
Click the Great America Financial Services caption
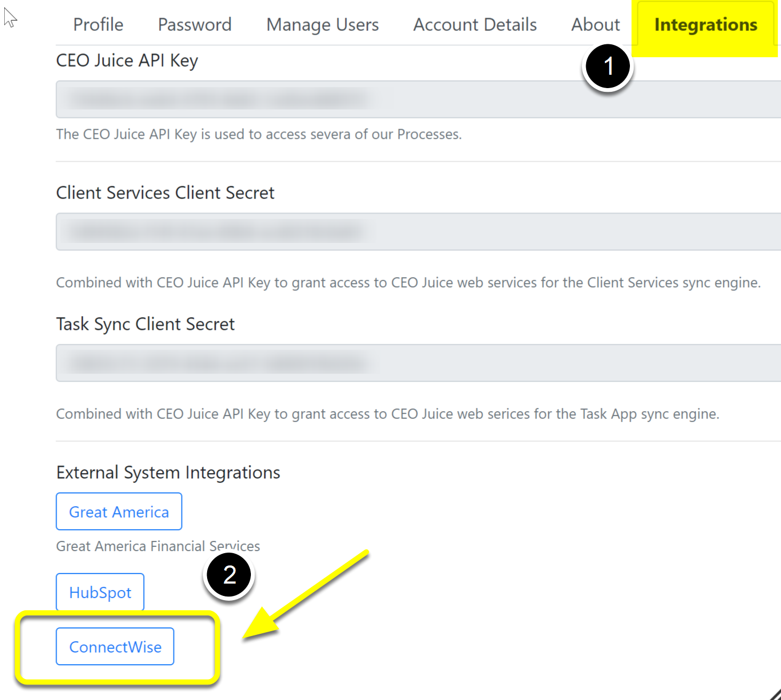point(158,546)
